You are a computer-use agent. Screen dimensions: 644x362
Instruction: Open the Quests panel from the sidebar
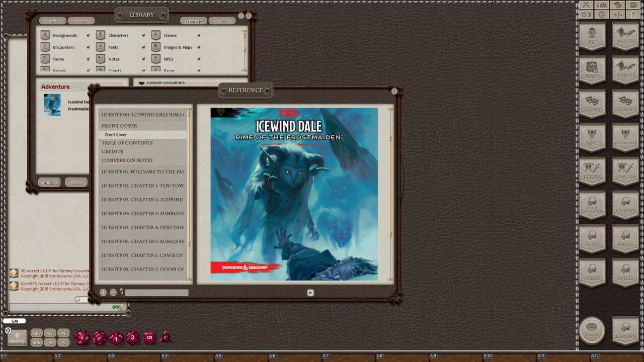[625, 105]
